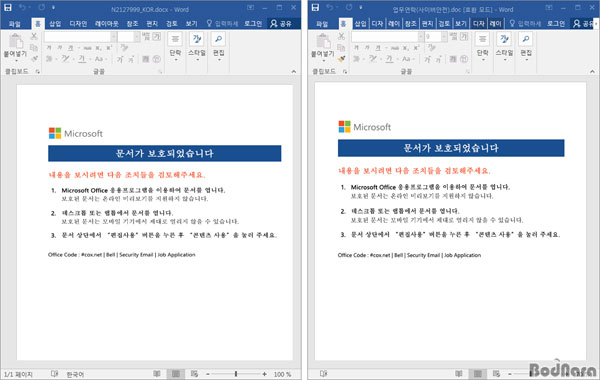The image size is (600, 380).
Task: Click the 입력하세 tell-me box in N2127999_KOR.docx window
Action: coord(222,24)
